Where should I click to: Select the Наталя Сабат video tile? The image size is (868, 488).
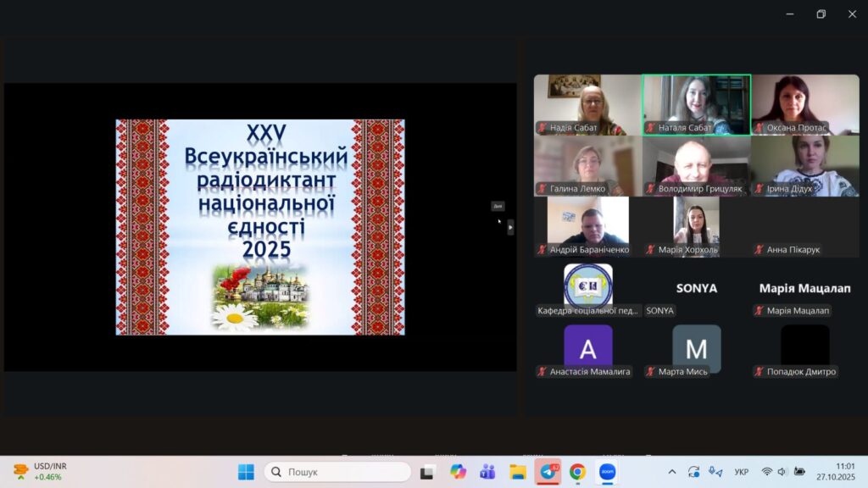696,105
